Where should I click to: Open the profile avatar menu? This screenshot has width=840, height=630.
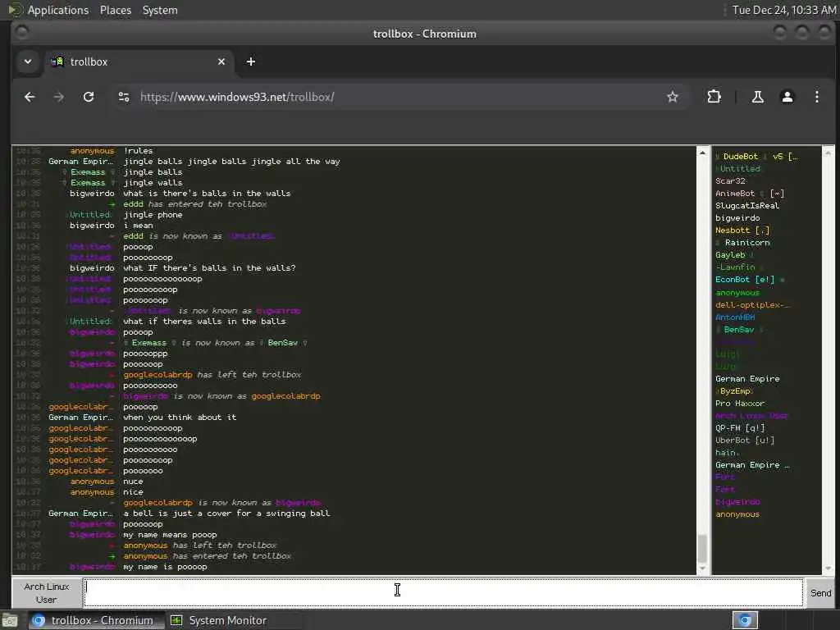787,97
